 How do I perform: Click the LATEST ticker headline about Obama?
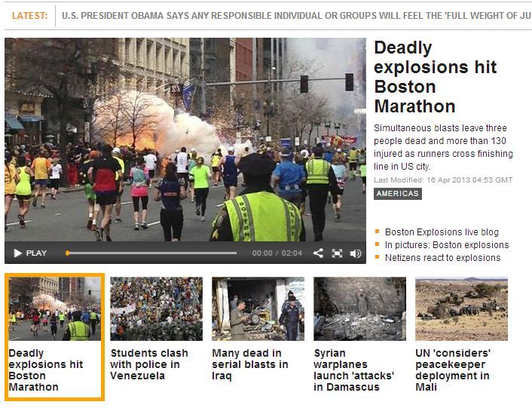(295, 15)
